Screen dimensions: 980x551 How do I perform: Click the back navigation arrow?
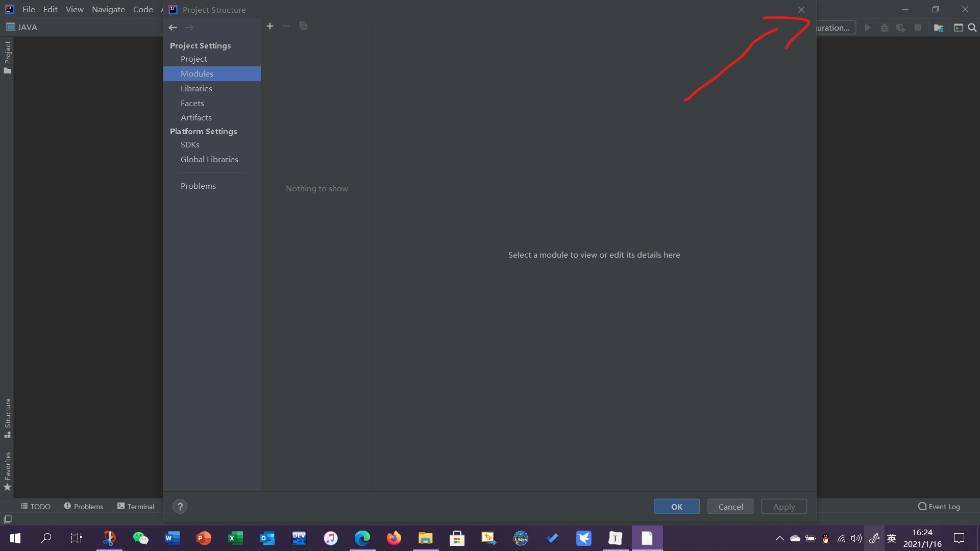[173, 28]
